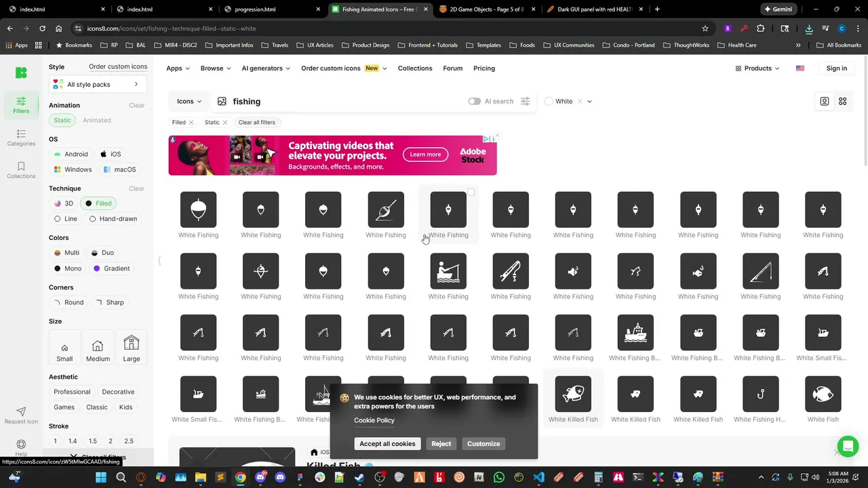Open Windows Start menu

pyautogui.click(x=101, y=477)
